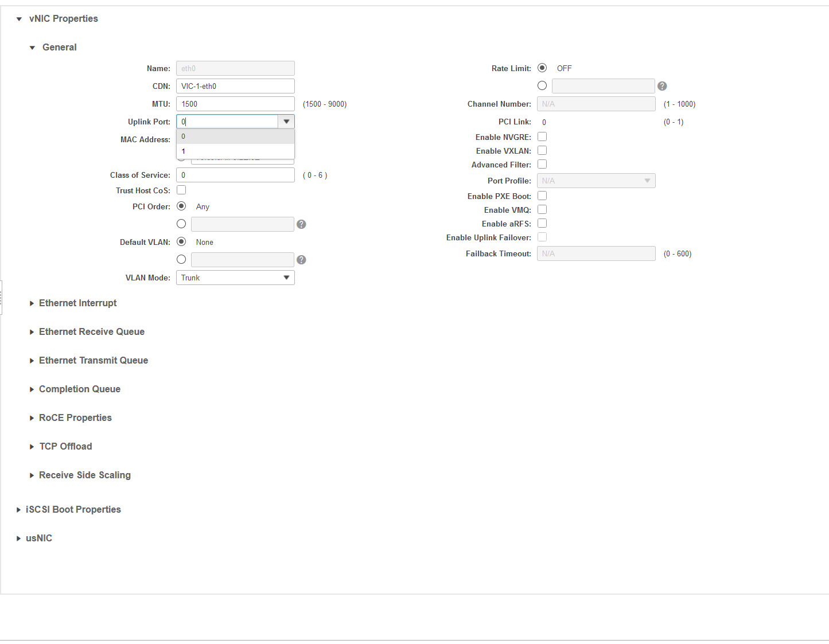Viewport: 829px width, 644px height.
Task: Check the Enable VXLAN box
Action: (x=542, y=150)
